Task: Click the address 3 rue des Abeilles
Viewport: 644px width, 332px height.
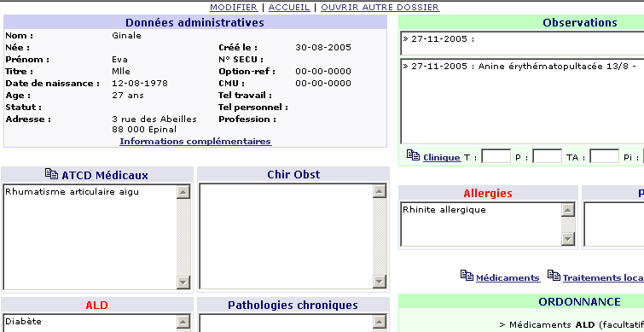Action: [154, 119]
